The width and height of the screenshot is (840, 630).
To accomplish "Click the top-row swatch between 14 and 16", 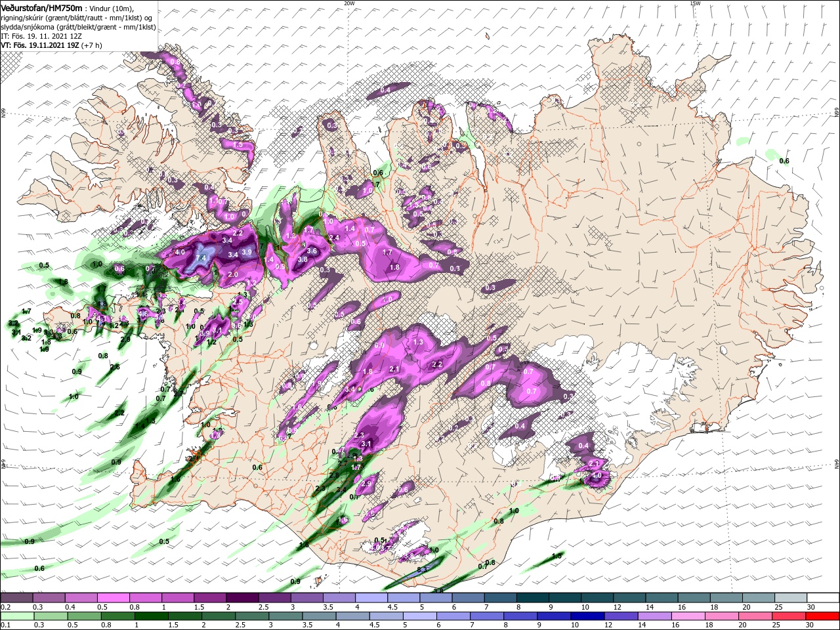I will click(x=662, y=598).
